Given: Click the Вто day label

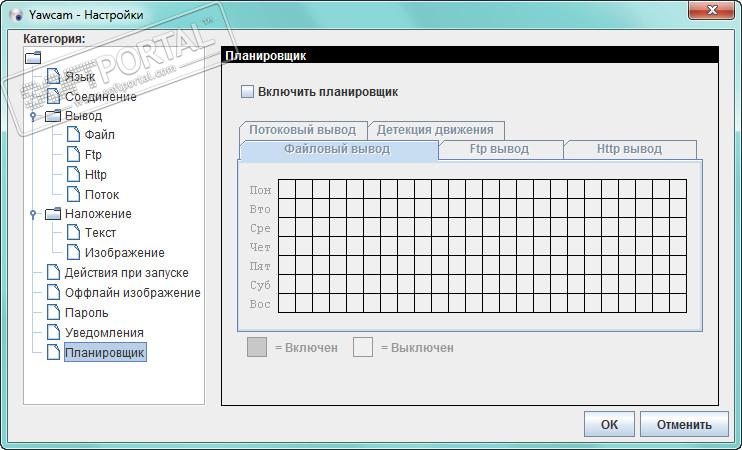Looking at the screenshot, I should point(260,209).
